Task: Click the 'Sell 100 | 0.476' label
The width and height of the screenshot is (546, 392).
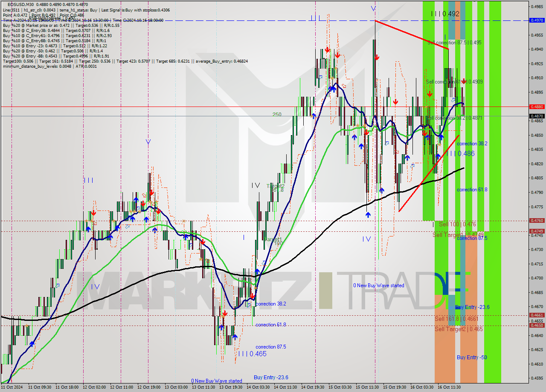Action: pos(457,224)
